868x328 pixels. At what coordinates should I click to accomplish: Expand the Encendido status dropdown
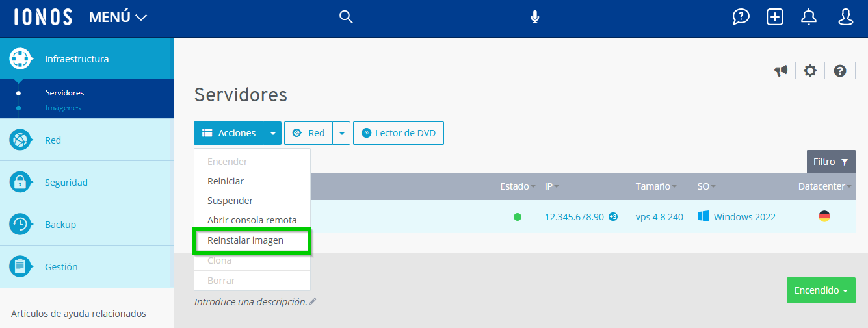tap(821, 290)
